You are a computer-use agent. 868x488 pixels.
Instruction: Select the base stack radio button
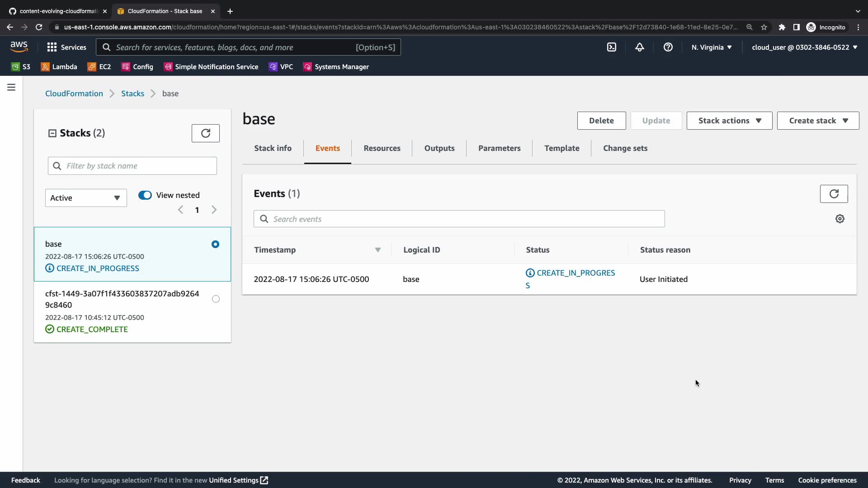coord(215,244)
